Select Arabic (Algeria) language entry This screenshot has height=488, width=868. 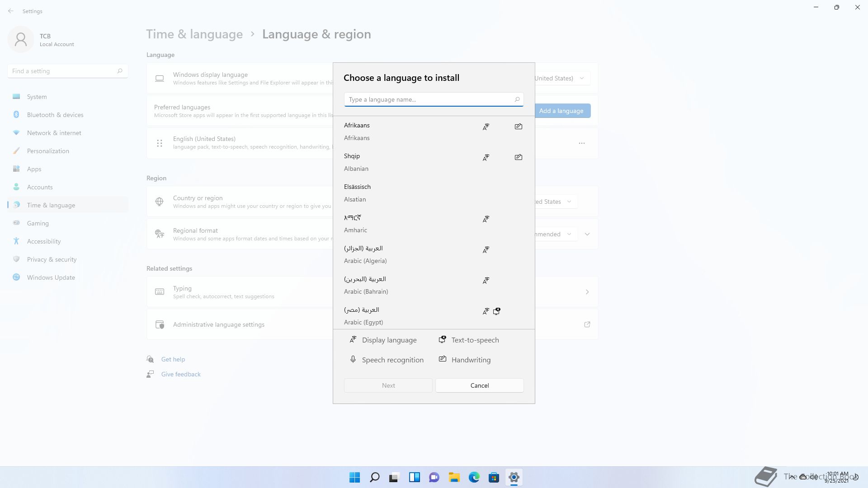point(434,254)
